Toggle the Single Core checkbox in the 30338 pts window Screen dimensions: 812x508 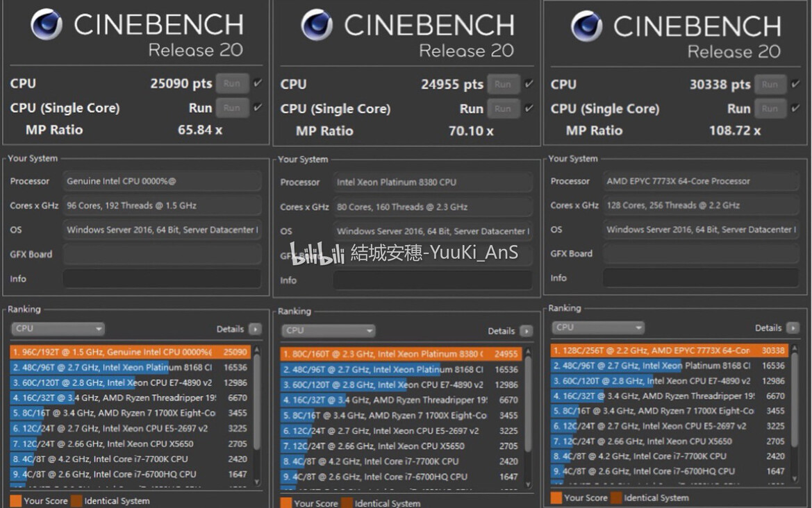tap(796, 108)
